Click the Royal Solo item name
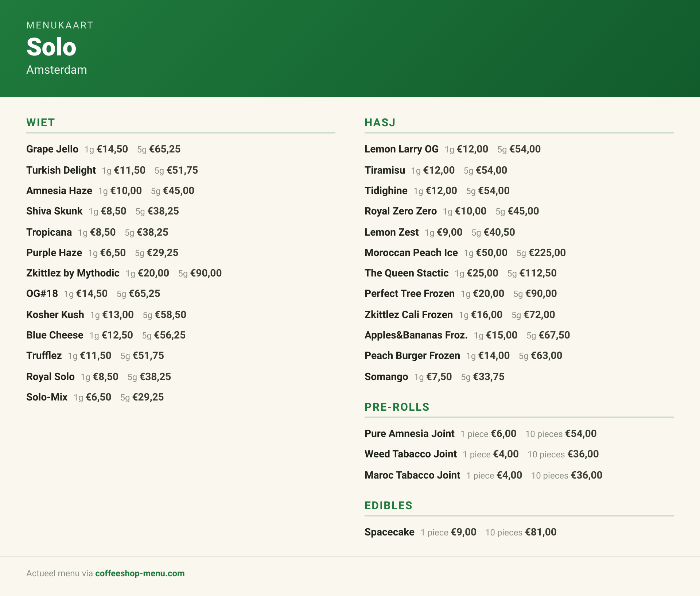The height and width of the screenshot is (596, 700). pyautogui.click(x=50, y=377)
